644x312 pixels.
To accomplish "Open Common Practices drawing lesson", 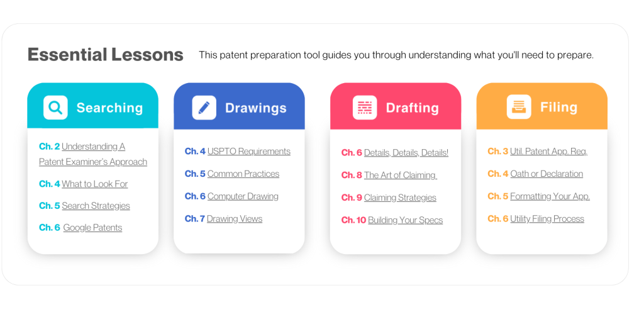I will 243,174.
